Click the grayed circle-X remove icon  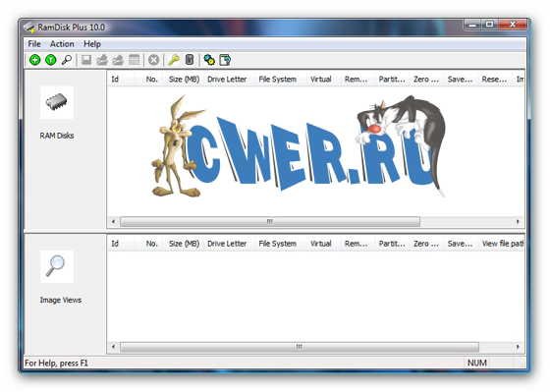(153, 60)
